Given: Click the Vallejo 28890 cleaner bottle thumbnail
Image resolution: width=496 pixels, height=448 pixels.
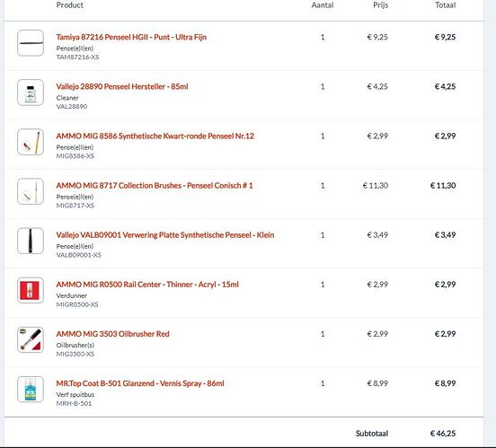Looking at the screenshot, I should [31, 92].
